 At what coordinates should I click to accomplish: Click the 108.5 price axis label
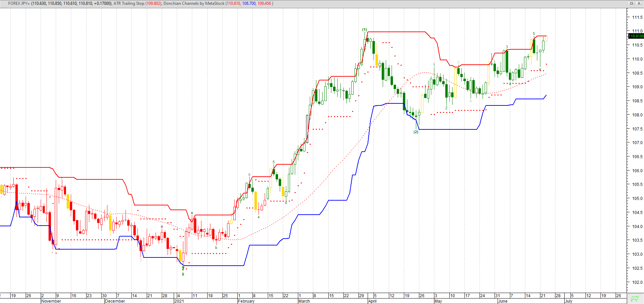click(x=637, y=101)
